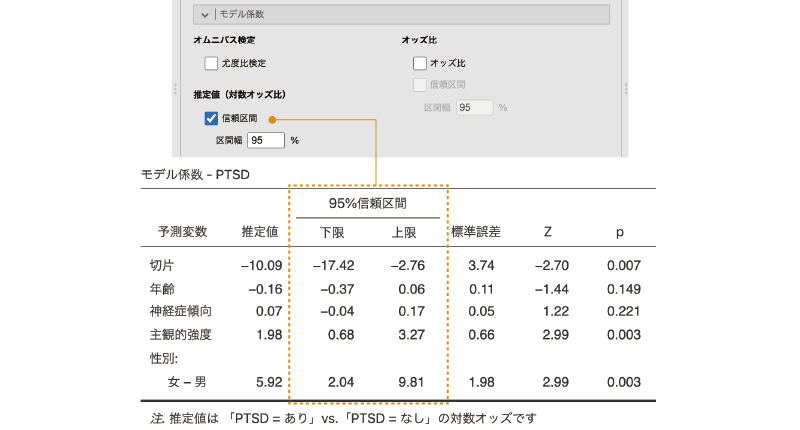This screenshot has width=800, height=430.
Task: Select the 主観的強度 row label
Action: 180,334
